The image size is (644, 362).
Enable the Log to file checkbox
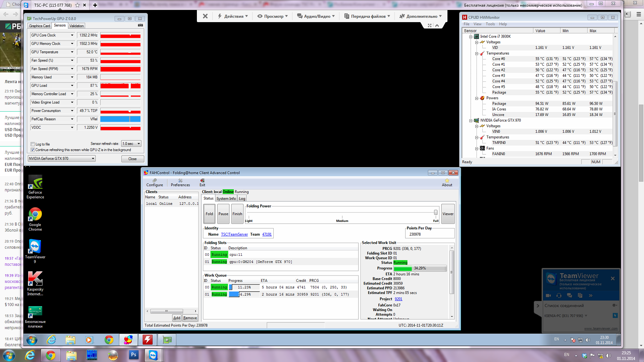click(33, 144)
